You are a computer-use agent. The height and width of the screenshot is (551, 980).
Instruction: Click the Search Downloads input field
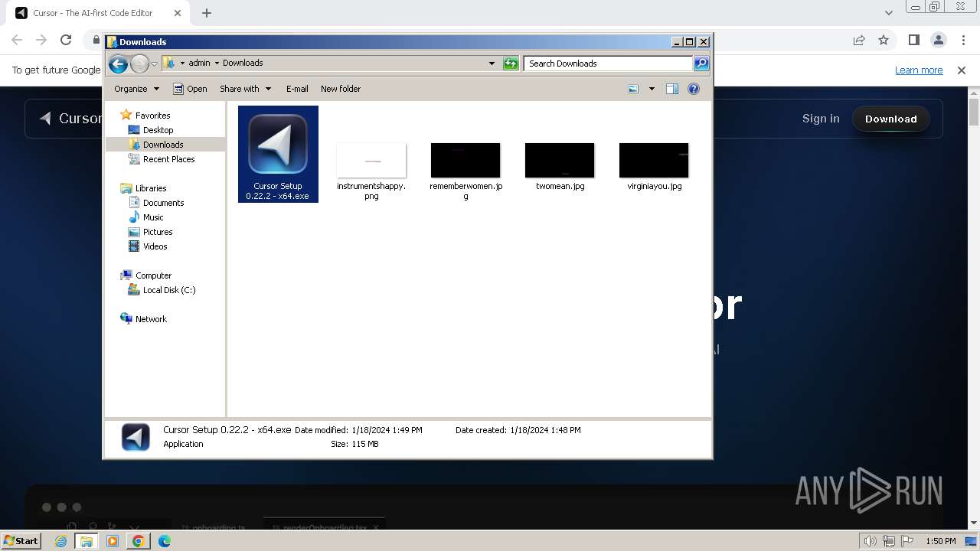click(x=609, y=64)
